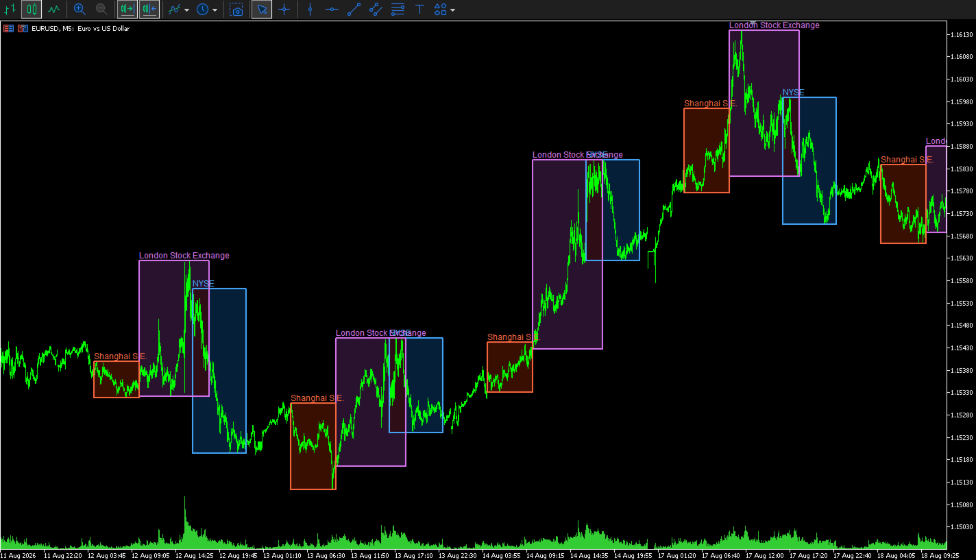Switch chart to line chart mode

53,10
